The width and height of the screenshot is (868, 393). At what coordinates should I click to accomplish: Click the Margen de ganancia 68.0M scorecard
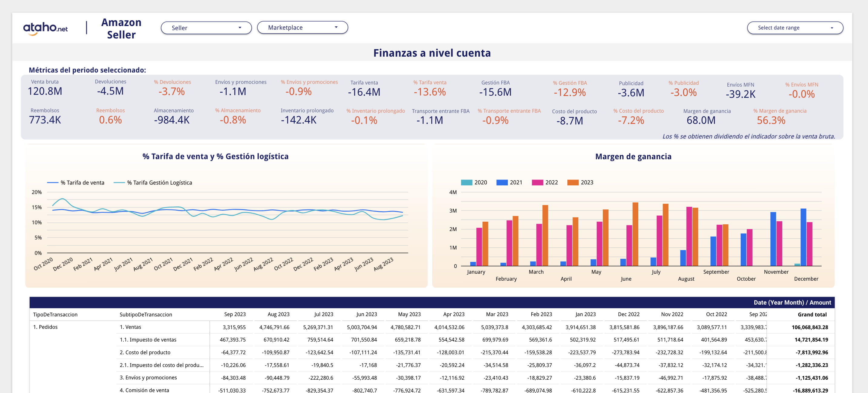(701, 120)
